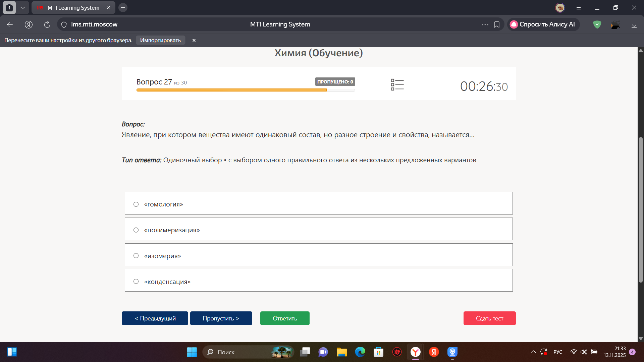644x362 pixels.
Task: Choose the «конденсация» radio button
Action: point(136,282)
